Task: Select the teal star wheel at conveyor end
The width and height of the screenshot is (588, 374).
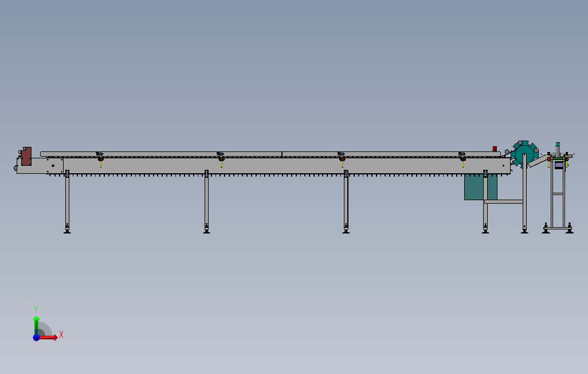Action: (524, 154)
